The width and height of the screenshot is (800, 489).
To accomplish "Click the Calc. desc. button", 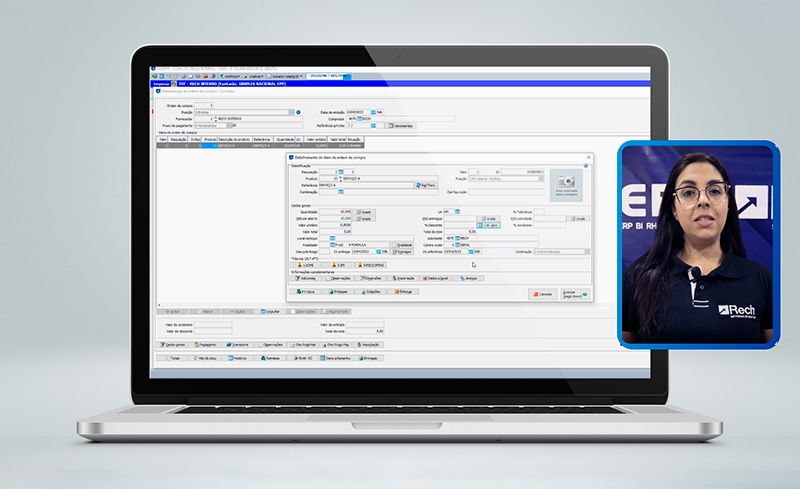I will (489, 225).
